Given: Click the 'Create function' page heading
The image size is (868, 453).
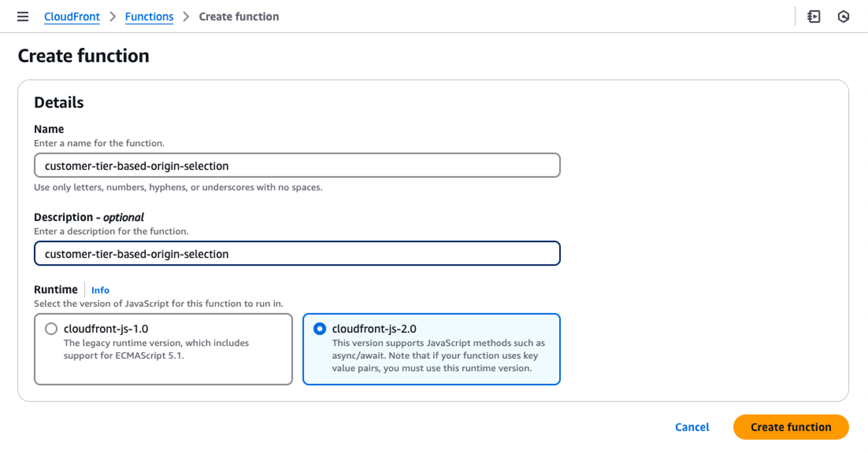Looking at the screenshot, I should pyautogui.click(x=83, y=56).
